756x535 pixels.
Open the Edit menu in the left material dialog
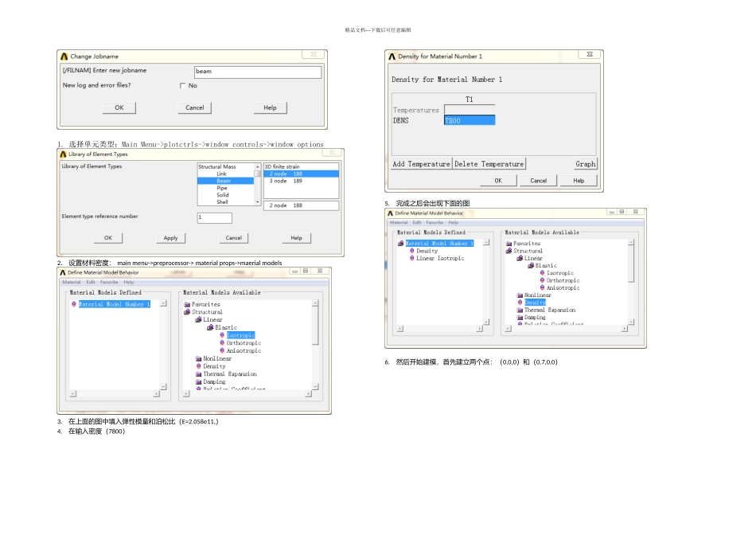point(91,282)
